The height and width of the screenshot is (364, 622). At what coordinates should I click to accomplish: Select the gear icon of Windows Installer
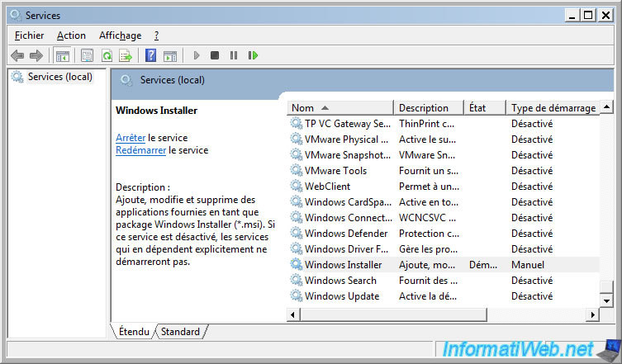(296, 264)
